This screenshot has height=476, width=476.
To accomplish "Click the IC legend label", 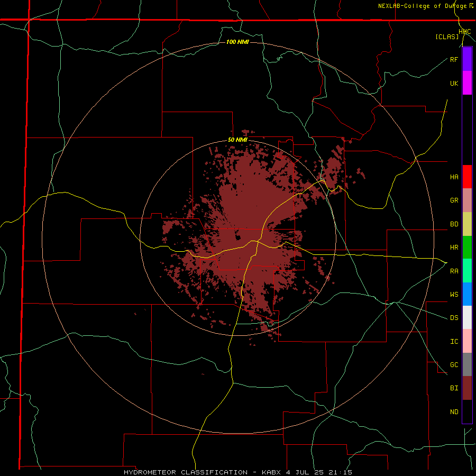I will [454, 342].
